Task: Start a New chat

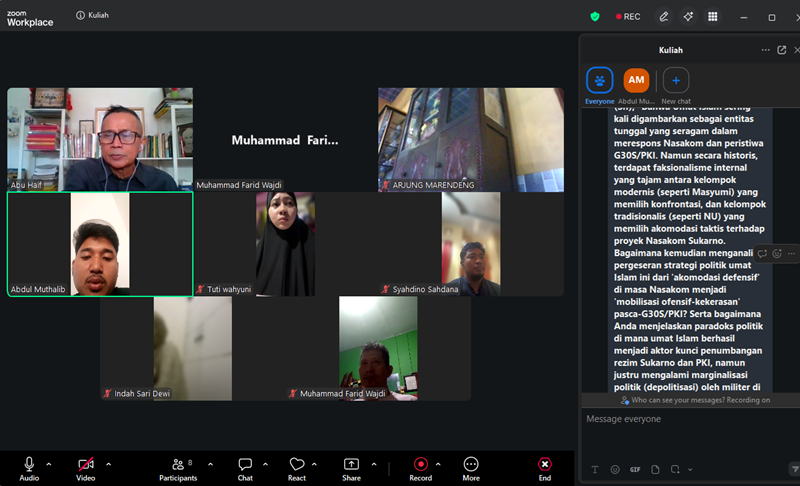Action: click(676, 85)
